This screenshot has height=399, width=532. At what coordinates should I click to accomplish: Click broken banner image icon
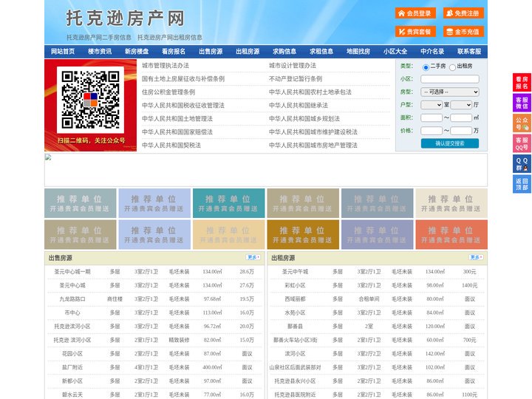pos(48,157)
